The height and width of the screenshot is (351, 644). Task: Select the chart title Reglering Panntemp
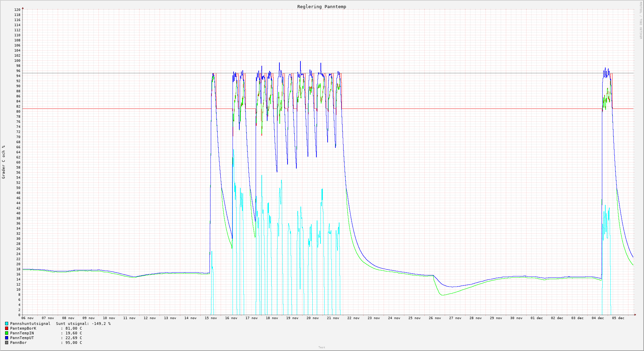[x=321, y=7]
